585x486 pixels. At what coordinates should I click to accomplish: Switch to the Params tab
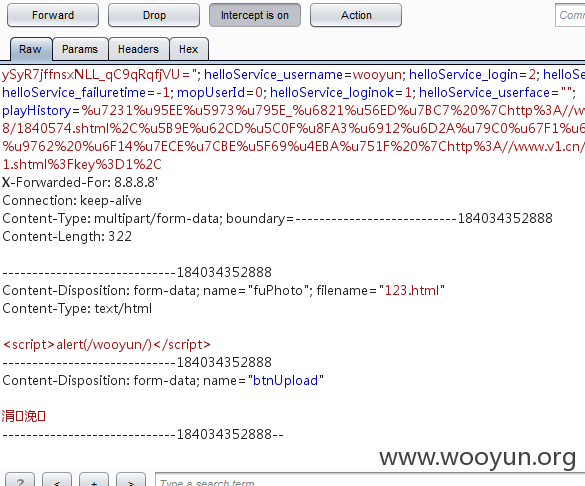(80, 49)
